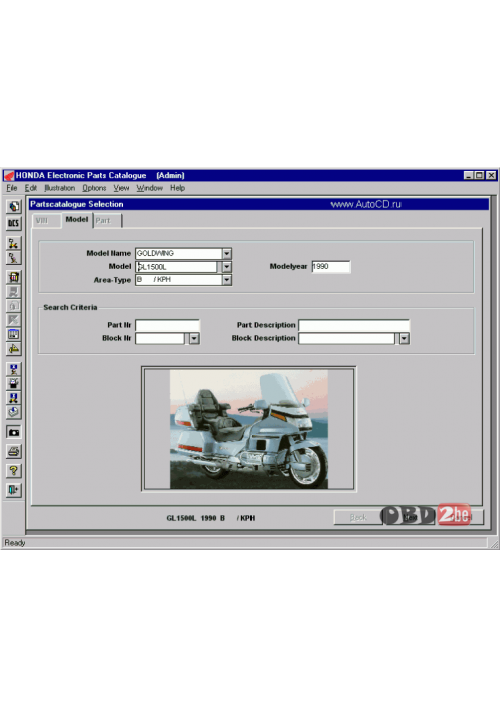The image size is (500, 717).
Task: Click the Goldwing motorcycle picture
Action: tap(249, 429)
